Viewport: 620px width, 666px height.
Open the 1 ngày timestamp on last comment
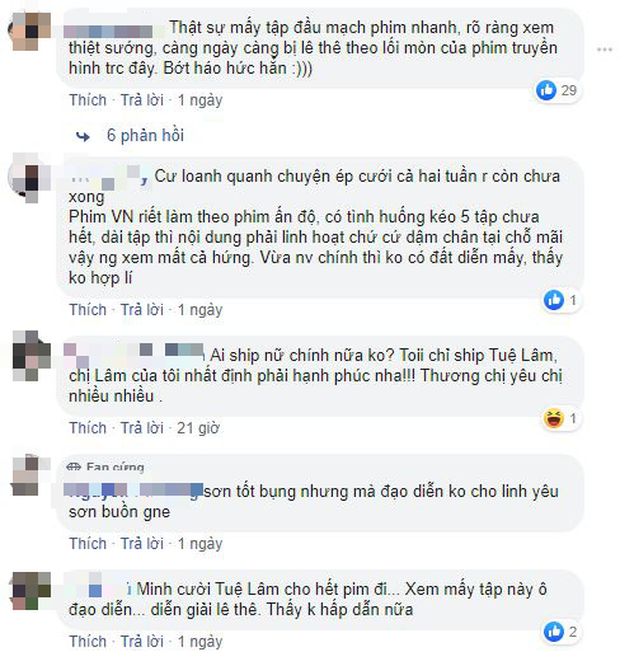click(x=200, y=641)
